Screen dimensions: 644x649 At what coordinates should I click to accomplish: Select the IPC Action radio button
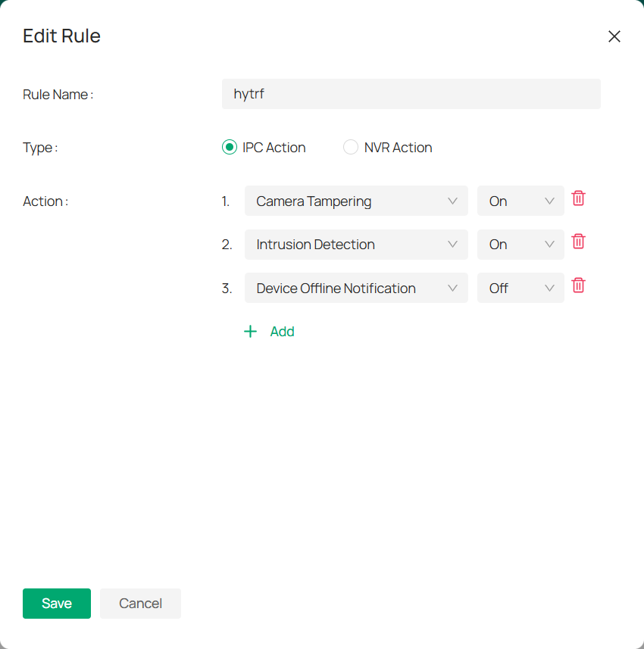229,147
